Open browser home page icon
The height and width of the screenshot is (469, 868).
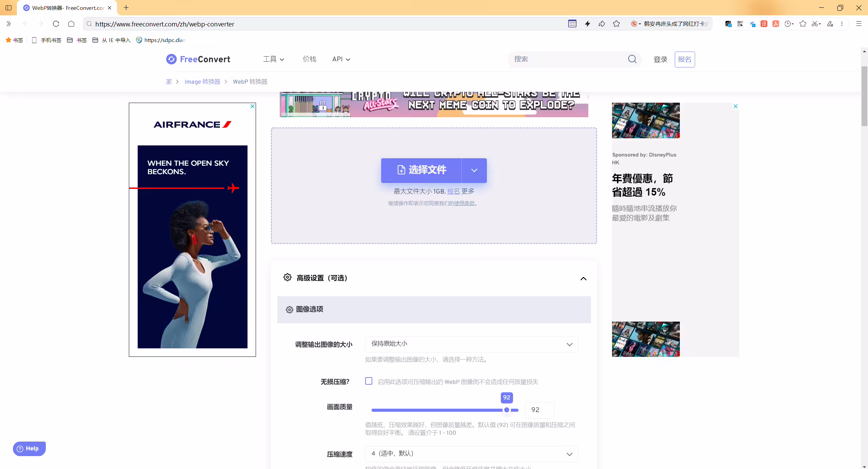point(71,24)
